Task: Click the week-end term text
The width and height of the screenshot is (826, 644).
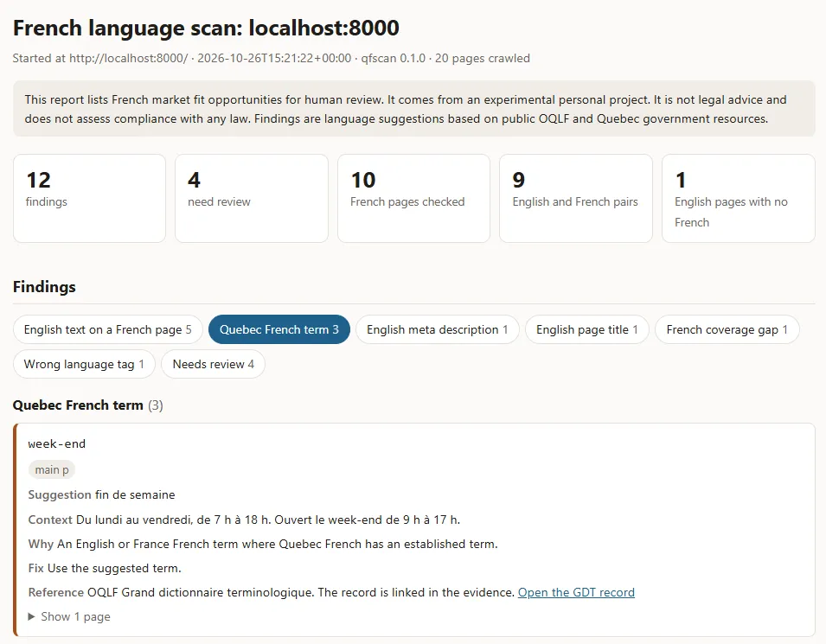Action: (x=57, y=444)
